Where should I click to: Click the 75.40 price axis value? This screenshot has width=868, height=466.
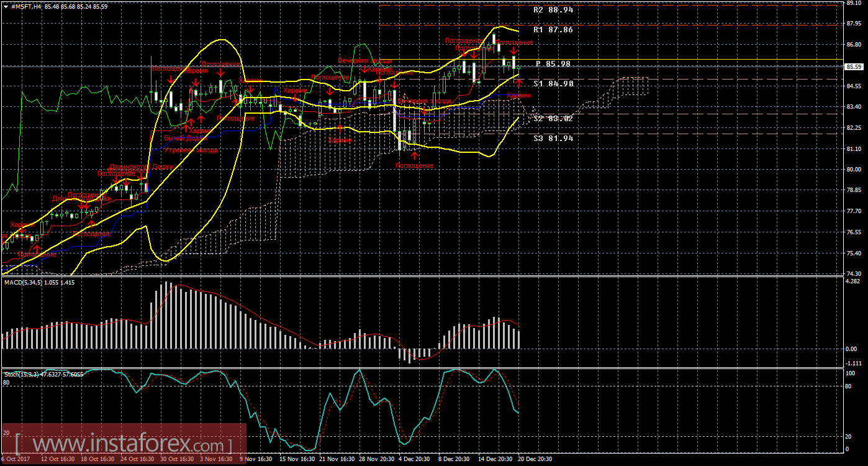pyautogui.click(x=854, y=253)
